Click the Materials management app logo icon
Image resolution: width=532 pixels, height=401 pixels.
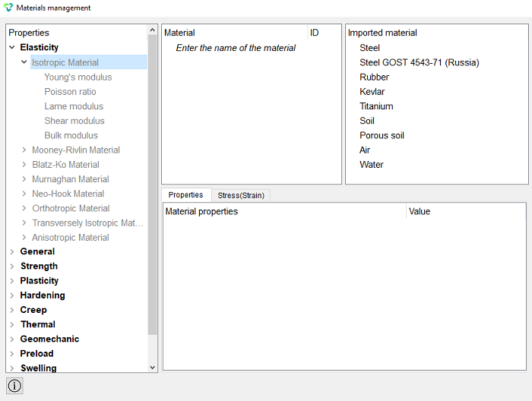[8, 8]
